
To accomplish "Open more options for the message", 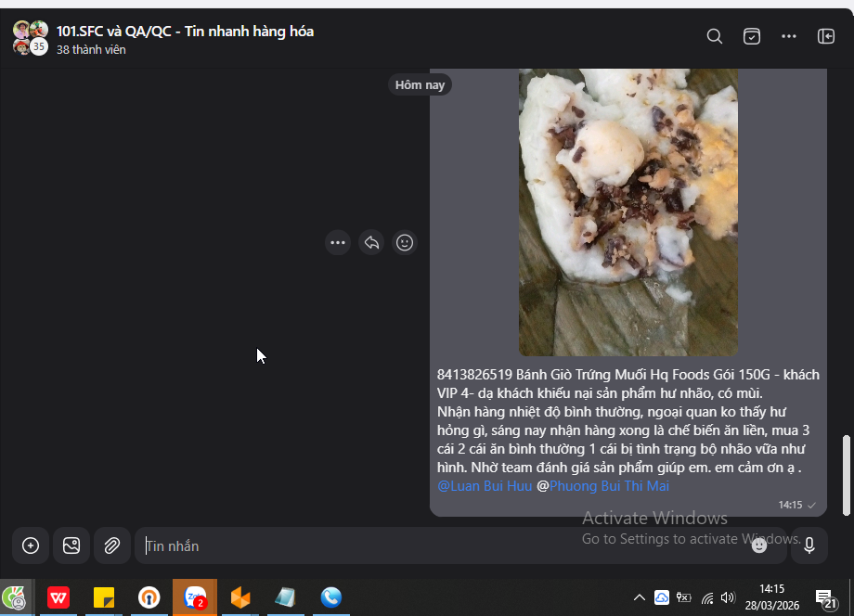I will pos(338,243).
